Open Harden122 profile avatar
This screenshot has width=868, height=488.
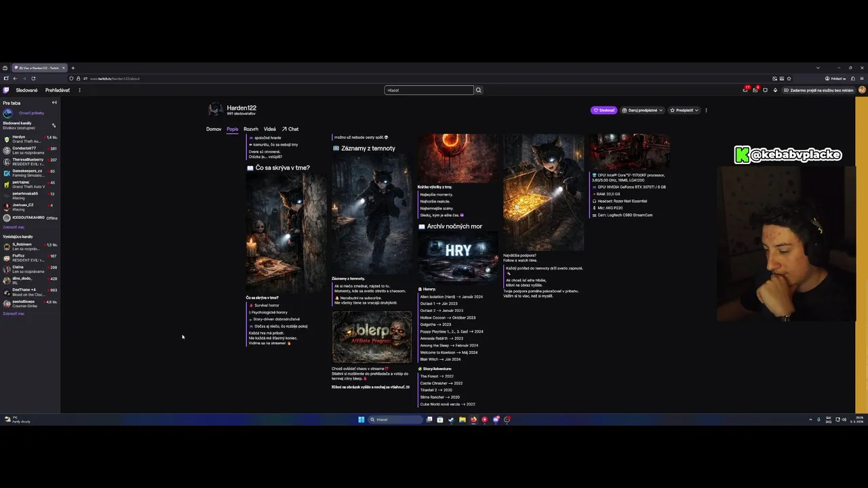click(215, 110)
